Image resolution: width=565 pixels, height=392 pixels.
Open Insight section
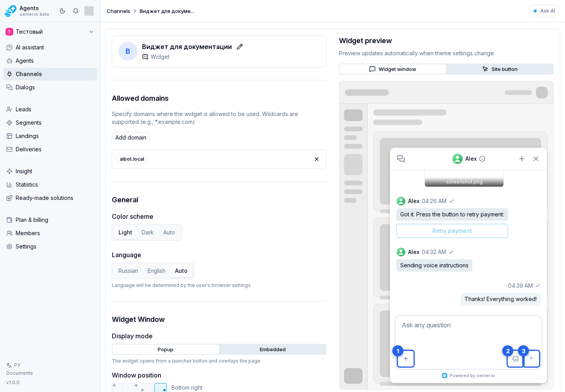click(50, 171)
